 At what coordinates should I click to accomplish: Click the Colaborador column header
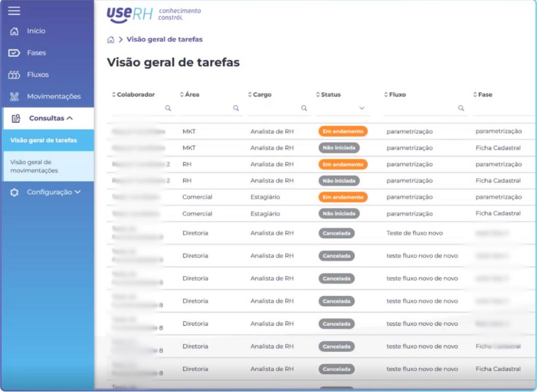pyautogui.click(x=136, y=94)
